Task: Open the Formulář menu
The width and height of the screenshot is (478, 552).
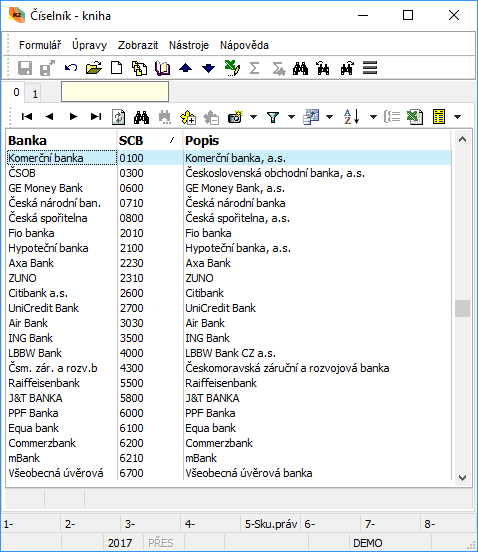Action: coord(40,45)
